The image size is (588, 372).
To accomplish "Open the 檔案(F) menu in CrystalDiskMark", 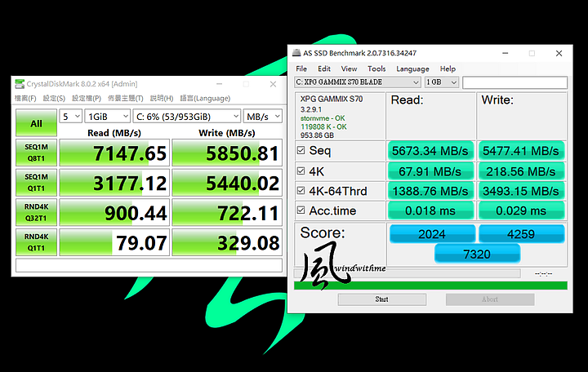I will pyautogui.click(x=25, y=98).
